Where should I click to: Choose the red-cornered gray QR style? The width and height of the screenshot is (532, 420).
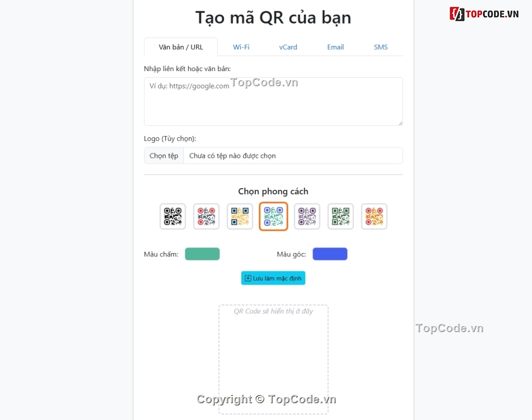(x=206, y=217)
